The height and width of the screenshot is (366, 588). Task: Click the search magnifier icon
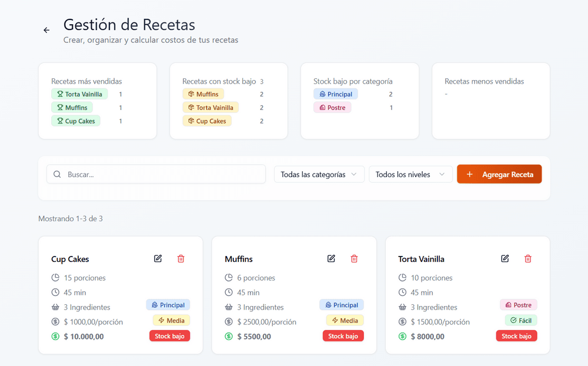tap(57, 174)
